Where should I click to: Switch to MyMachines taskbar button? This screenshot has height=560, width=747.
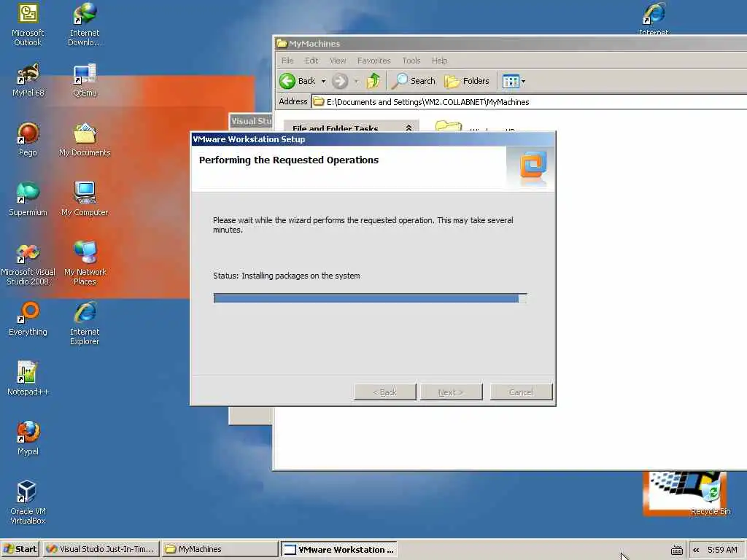220,550
